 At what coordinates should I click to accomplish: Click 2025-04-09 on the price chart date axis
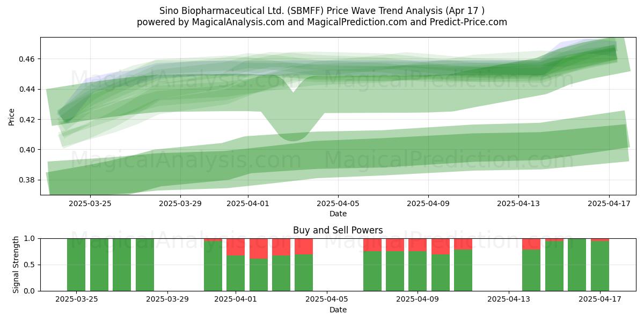pyautogui.click(x=428, y=203)
